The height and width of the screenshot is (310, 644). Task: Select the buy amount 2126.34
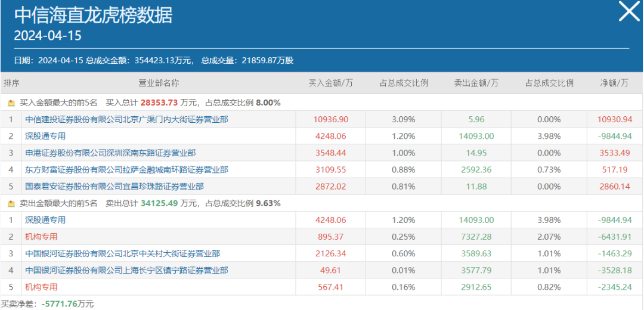(x=330, y=254)
